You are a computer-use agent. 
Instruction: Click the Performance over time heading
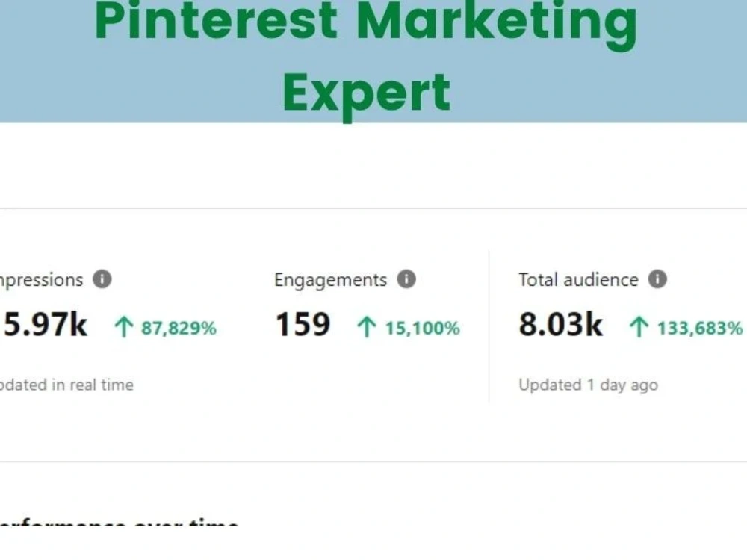[x=119, y=523]
